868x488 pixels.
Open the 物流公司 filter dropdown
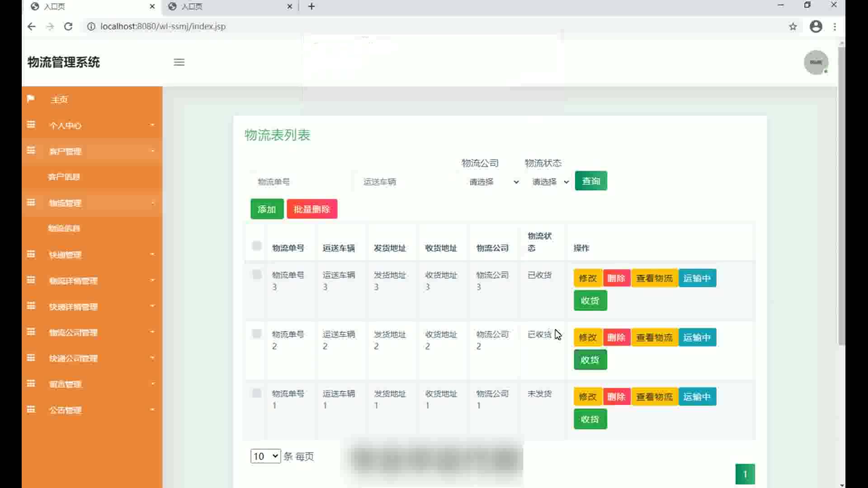493,182
